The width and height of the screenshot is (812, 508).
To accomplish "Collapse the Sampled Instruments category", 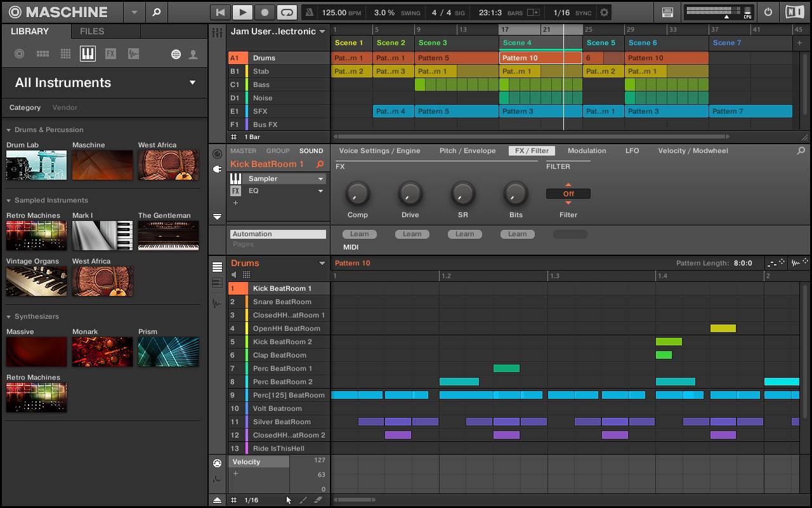I will (x=9, y=201).
